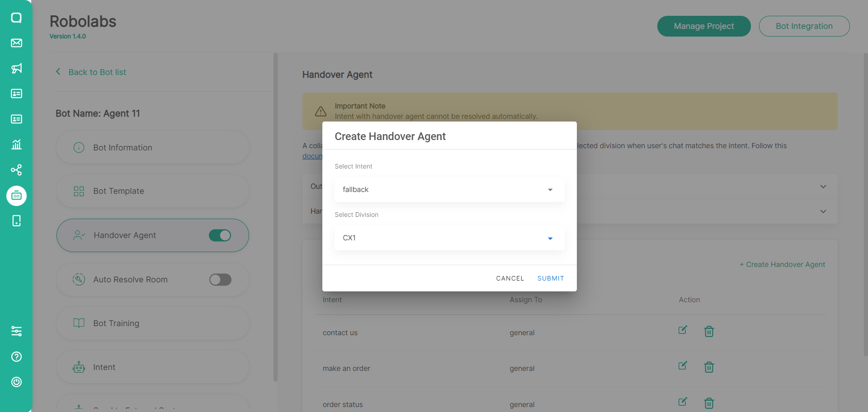Enable the Auto Resolve Room toggle

220,280
